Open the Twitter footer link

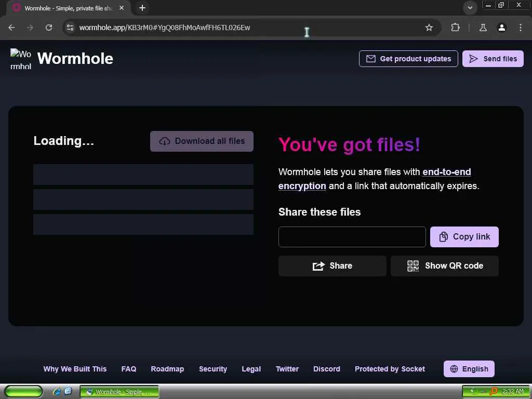coord(287,369)
